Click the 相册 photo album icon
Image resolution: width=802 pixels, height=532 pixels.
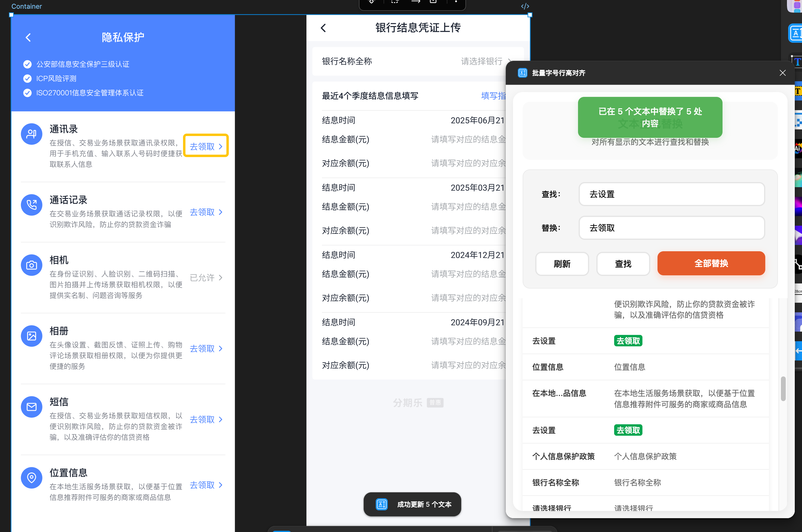[x=32, y=336]
